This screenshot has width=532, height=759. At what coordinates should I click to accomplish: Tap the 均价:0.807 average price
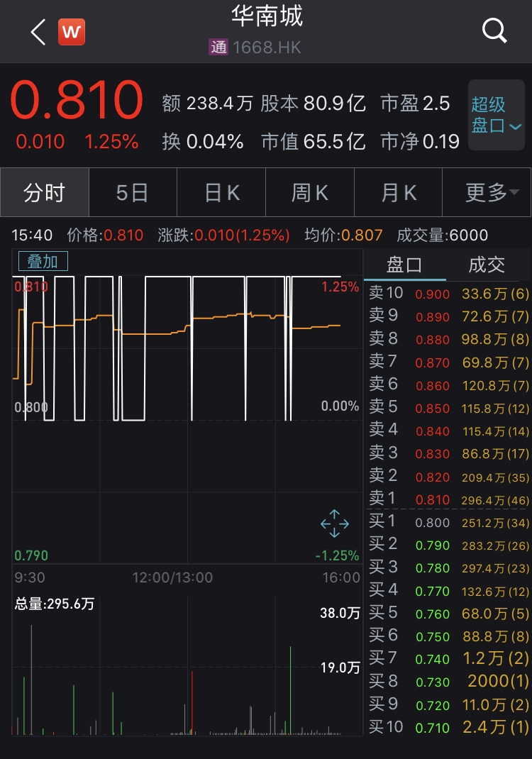pyautogui.click(x=343, y=236)
